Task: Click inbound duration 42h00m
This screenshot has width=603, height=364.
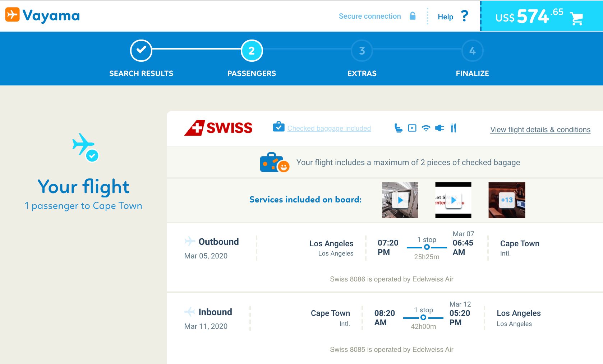Action: (423, 326)
